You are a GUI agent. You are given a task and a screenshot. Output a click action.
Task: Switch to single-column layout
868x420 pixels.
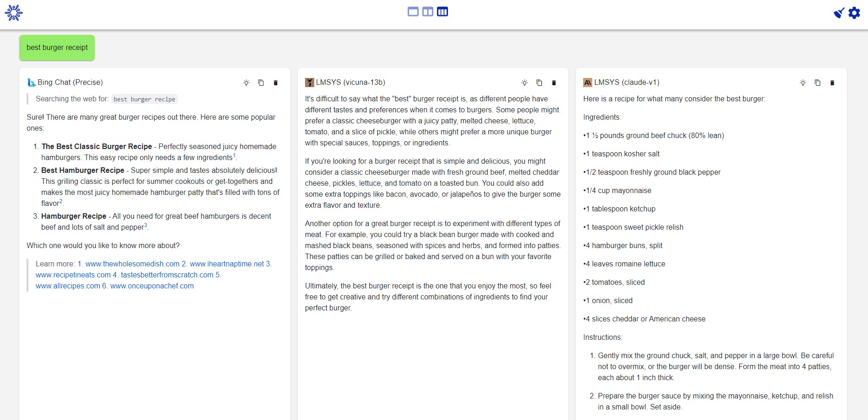coord(413,11)
